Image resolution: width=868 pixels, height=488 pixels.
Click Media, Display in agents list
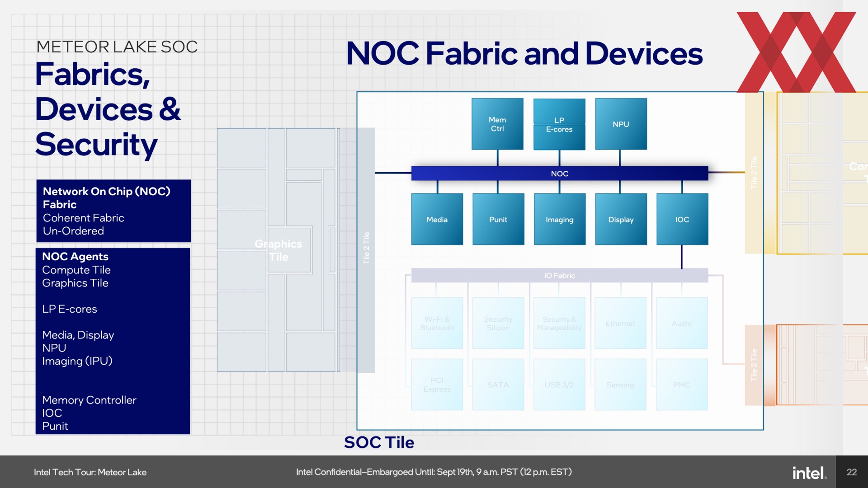coord(78,335)
